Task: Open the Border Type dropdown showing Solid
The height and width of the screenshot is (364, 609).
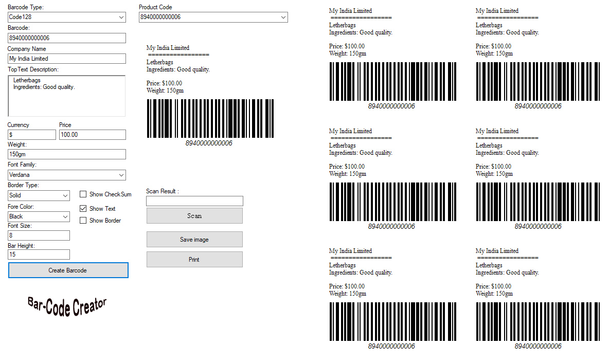Action: pyautogui.click(x=39, y=195)
